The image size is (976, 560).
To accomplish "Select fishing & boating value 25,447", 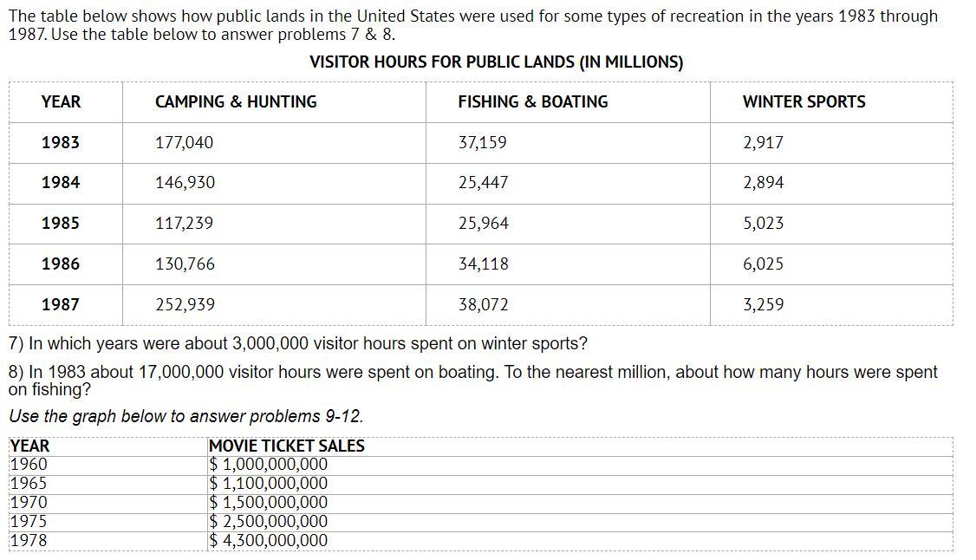I will (483, 183).
